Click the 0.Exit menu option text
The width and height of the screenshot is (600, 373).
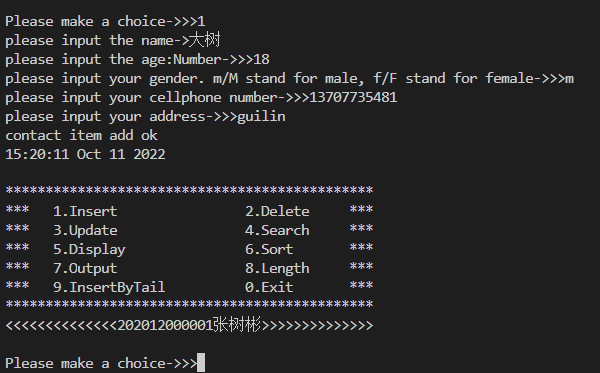269,287
